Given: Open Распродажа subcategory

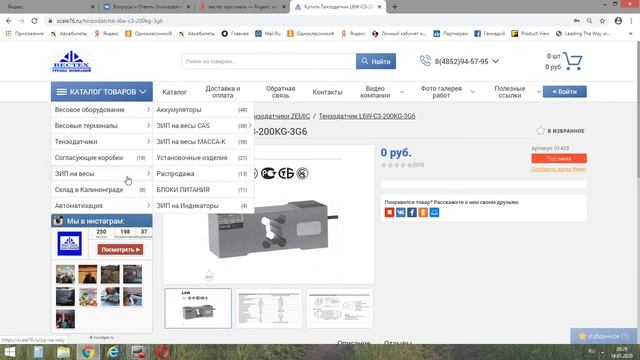Looking at the screenshot, I should pyautogui.click(x=203, y=174).
